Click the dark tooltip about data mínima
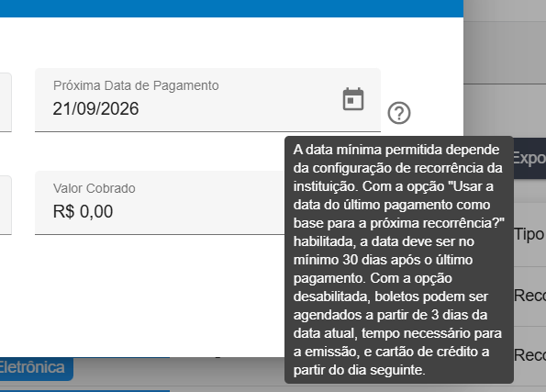Viewport: 546px width, 392px height. 399,260
